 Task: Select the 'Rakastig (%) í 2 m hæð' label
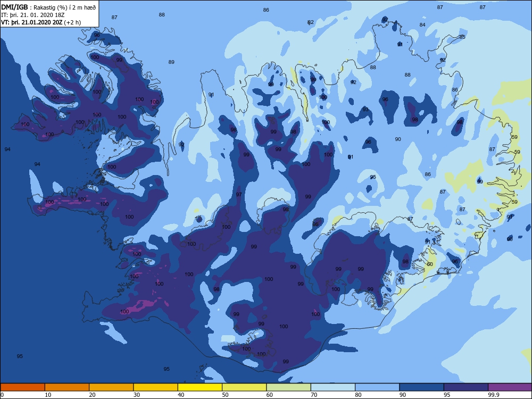point(65,7)
